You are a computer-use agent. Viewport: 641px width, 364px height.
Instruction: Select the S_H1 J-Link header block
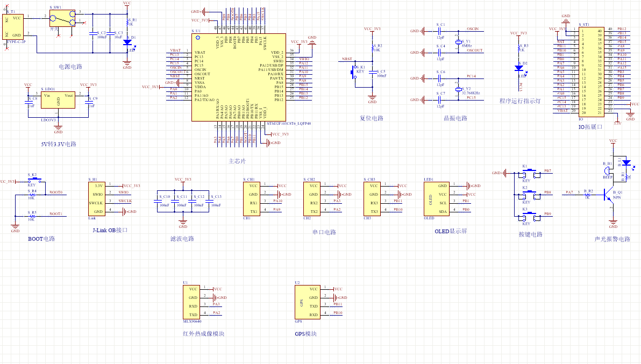coord(97,199)
